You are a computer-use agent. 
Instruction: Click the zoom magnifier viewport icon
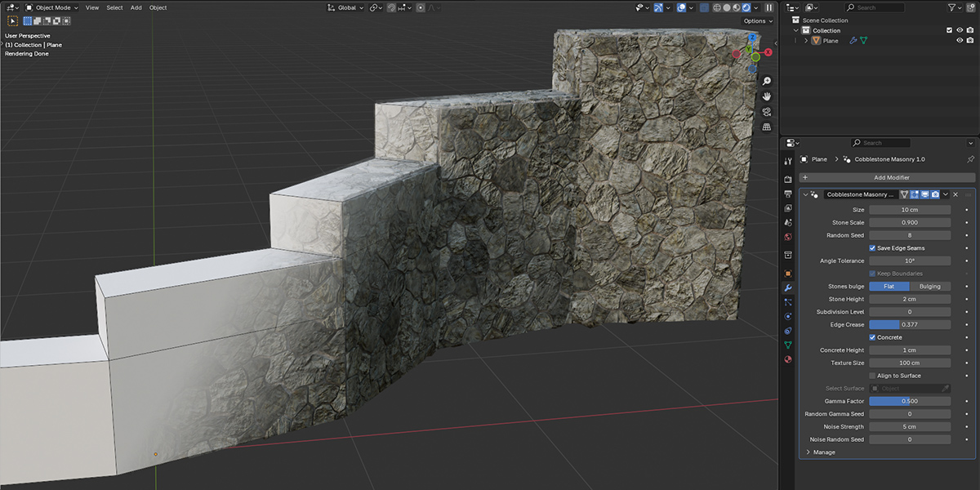pos(767,82)
